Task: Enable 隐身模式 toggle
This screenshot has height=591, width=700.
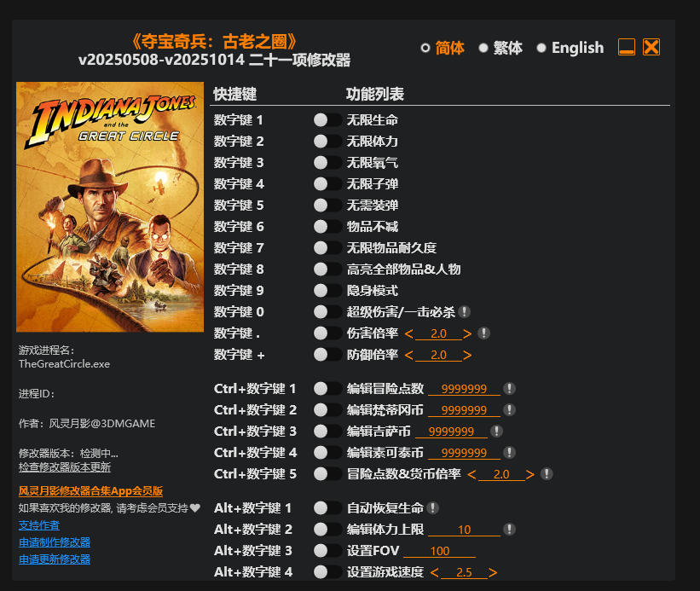Action: tap(327, 291)
